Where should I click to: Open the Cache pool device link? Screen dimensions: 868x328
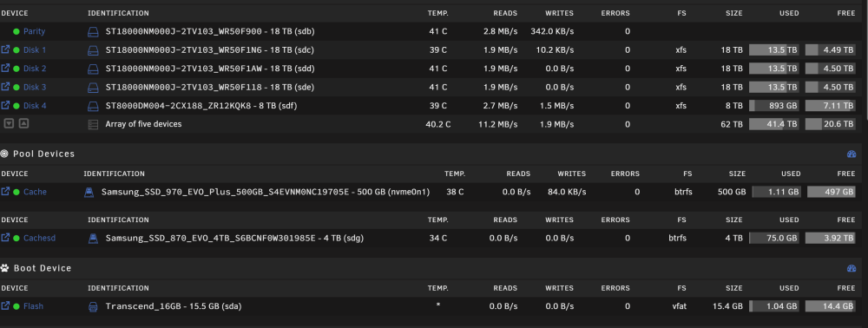tap(35, 192)
